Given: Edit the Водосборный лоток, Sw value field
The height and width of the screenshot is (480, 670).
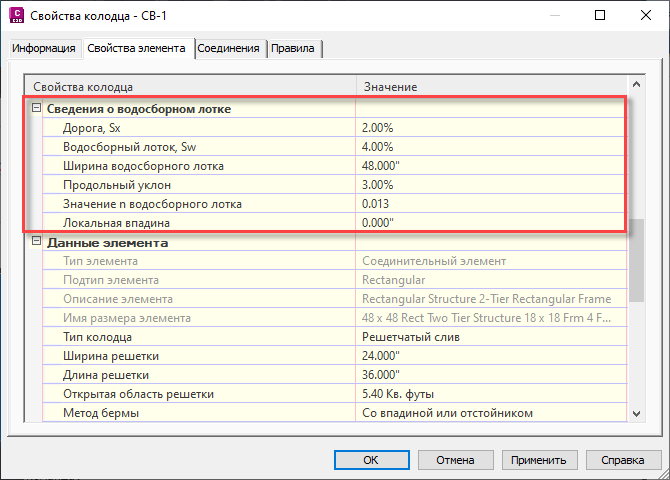Looking at the screenshot, I should click(490, 146).
